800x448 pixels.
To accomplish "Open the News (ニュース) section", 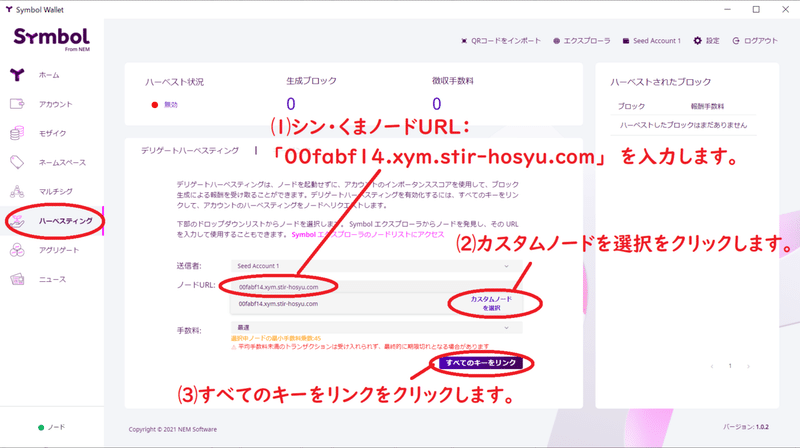I will [x=53, y=279].
